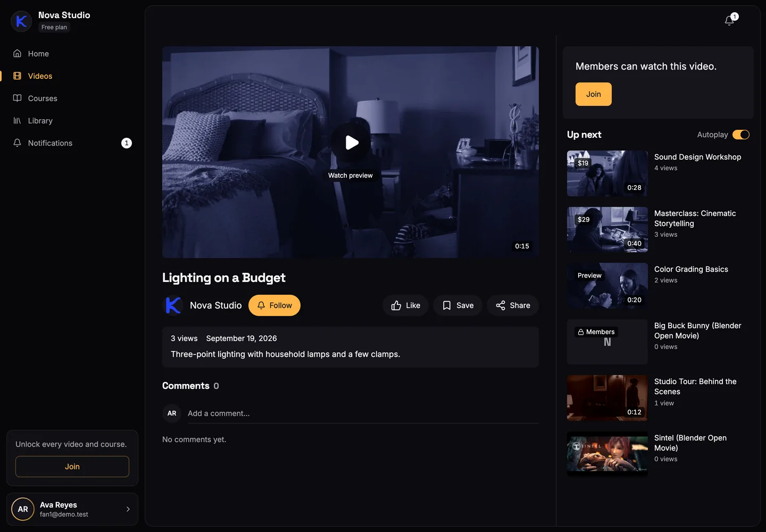
Task: Click the Nova Studio channel avatar below video
Action: click(x=173, y=305)
